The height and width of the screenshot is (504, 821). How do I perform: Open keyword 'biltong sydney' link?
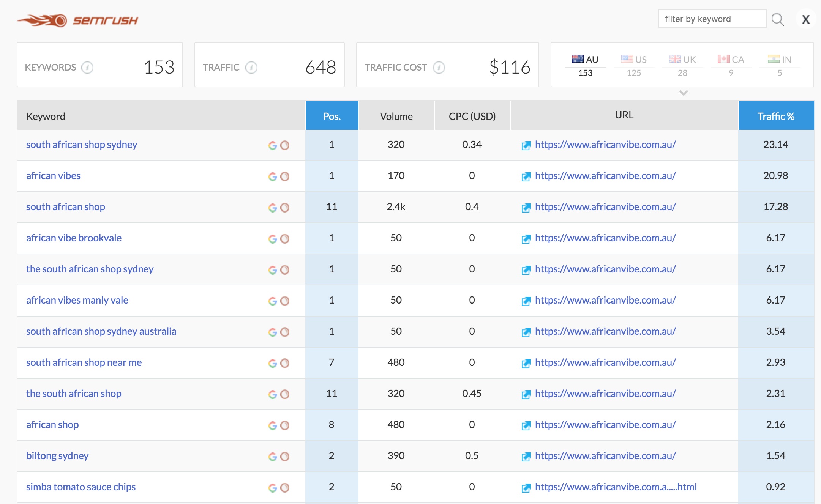pyautogui.click(x=57, y=456)
